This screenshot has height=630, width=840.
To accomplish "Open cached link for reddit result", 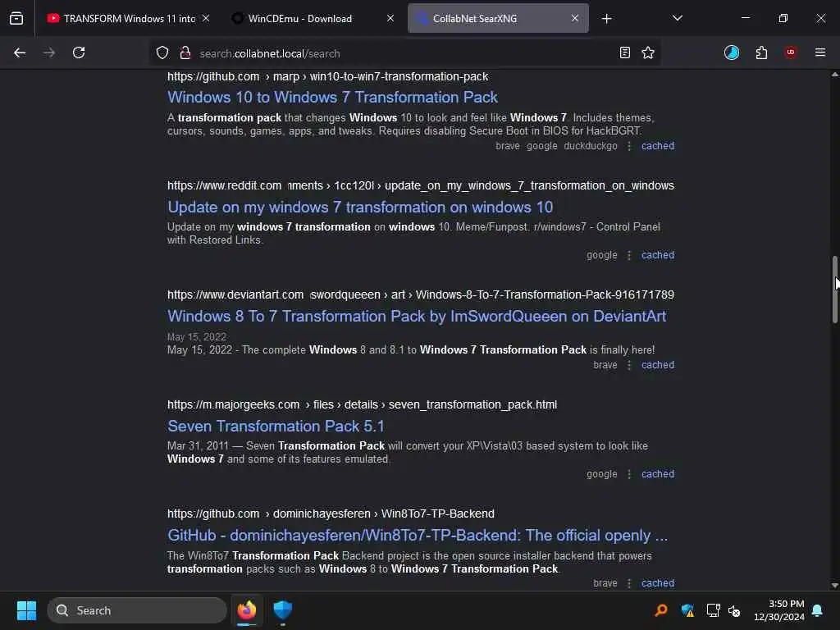I will coord(658,255).
